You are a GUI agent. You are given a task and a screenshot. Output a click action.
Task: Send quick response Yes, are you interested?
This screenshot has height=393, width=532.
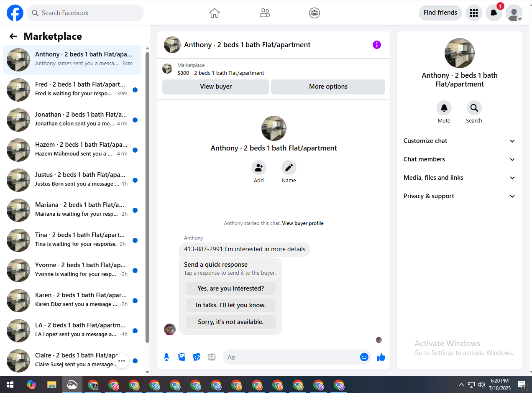[231, 288]
